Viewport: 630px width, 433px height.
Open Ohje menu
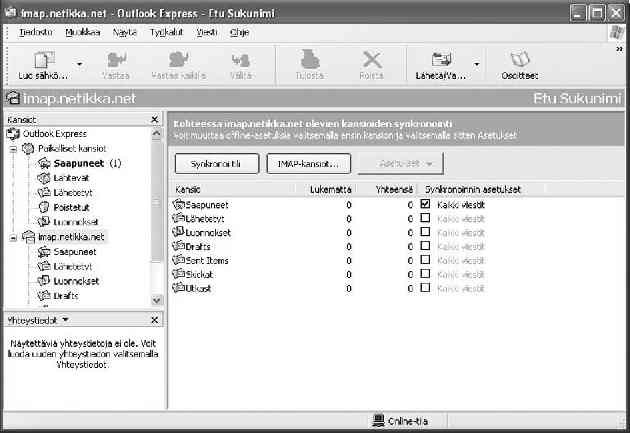(239, 32)
